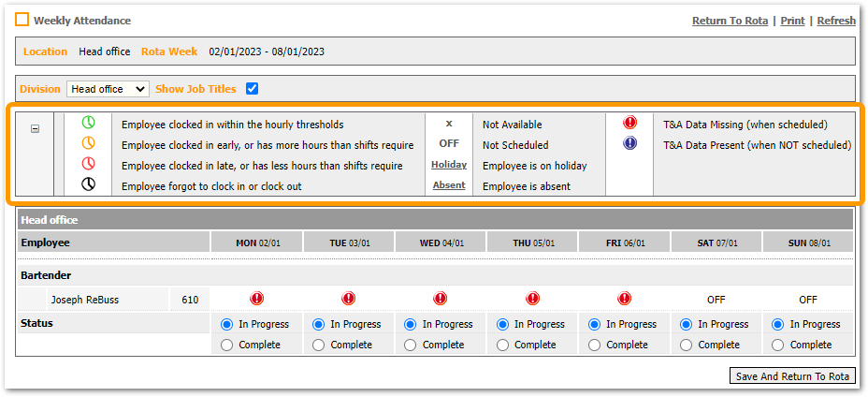Click the green clock legend icon
The height and width of the screenshot is (397, 868).
88,124
